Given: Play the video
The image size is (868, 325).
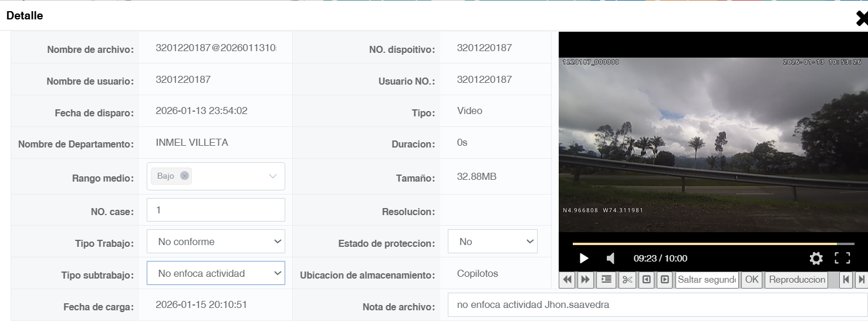Looking at the screenshot, I should pos(583,258).
